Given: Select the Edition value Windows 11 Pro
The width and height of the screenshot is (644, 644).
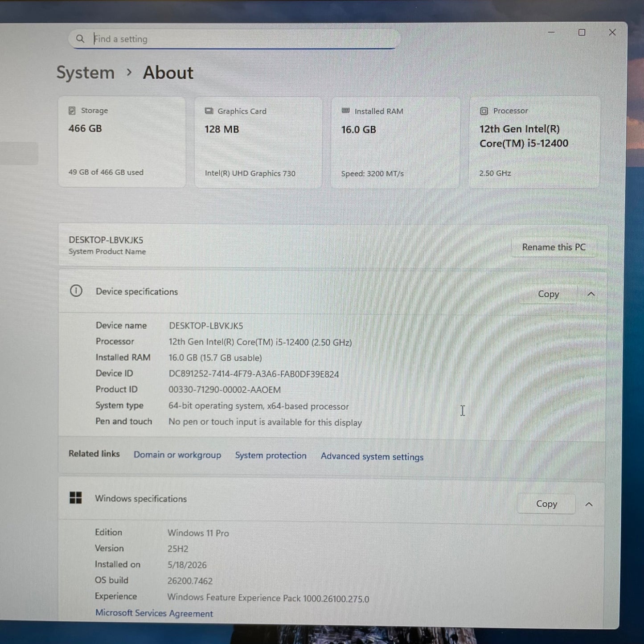Looking at the screenshot, I should (x=198, y=533).
